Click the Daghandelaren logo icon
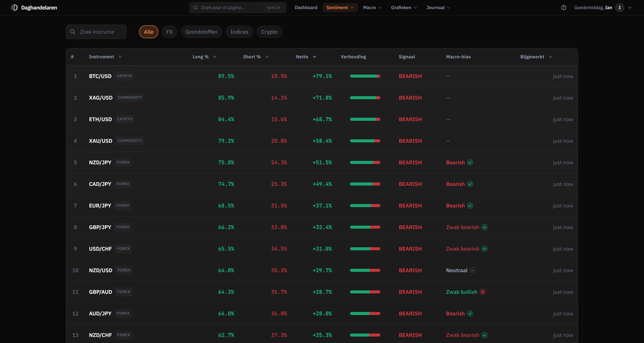 point(14,8)
